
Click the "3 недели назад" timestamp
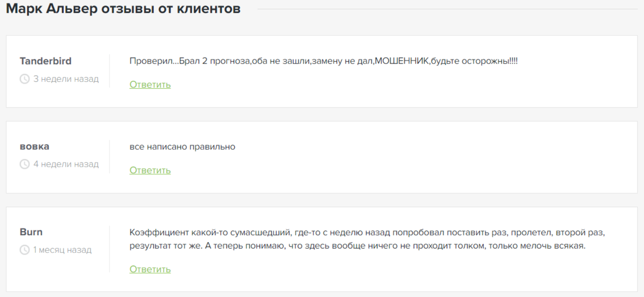pyautogui.click(x=66, y=79)
